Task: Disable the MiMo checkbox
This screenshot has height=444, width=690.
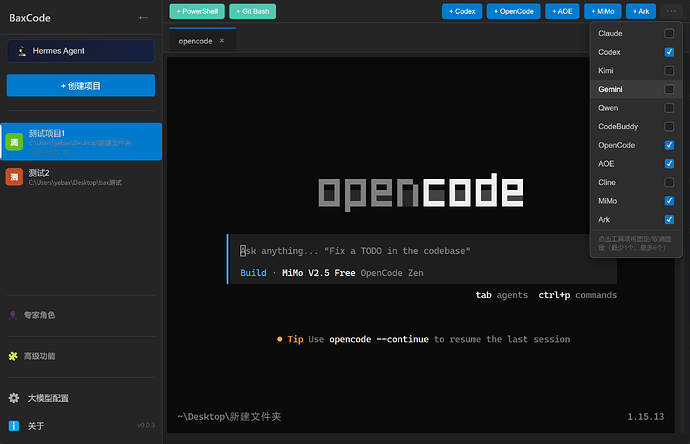Action: click(x=669, y=201)
